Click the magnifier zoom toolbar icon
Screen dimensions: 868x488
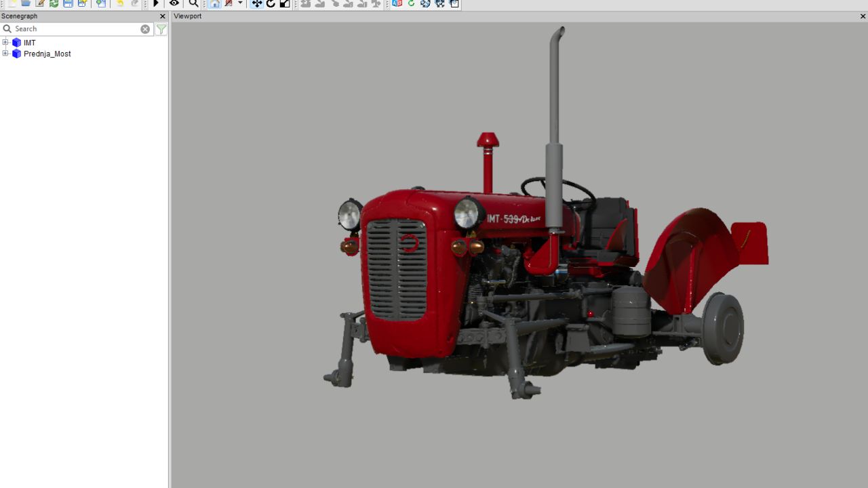click(193, 3)
